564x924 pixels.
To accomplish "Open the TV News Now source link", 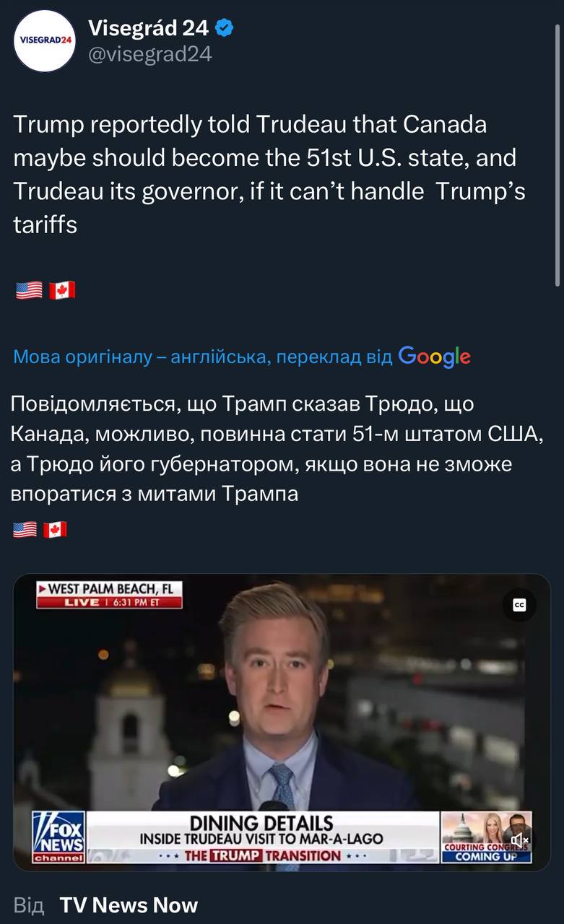I will coord(129,905).
